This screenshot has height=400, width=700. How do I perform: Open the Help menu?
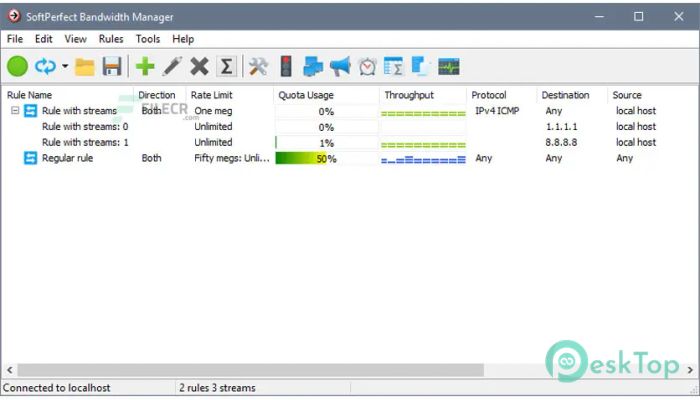point(183,39)
